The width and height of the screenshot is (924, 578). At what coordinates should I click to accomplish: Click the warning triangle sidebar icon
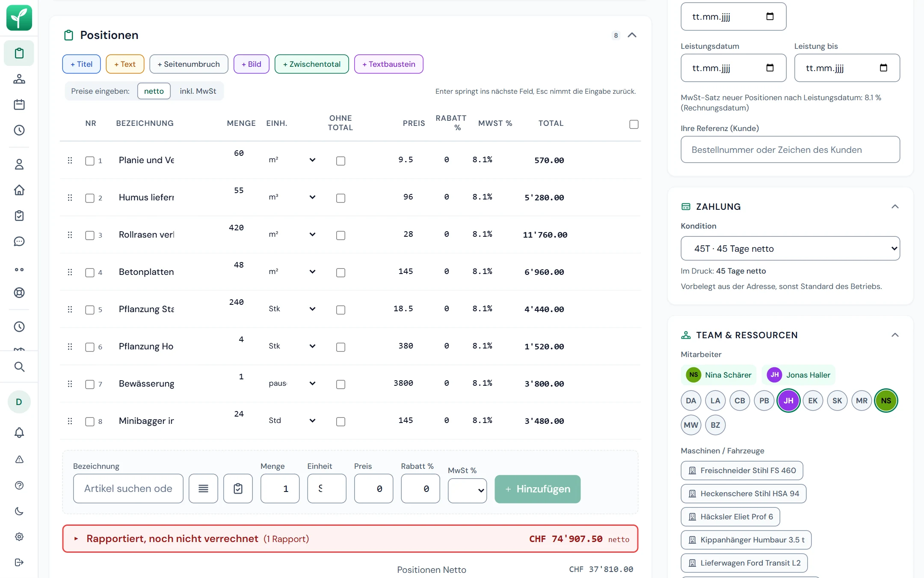[19, 459]
